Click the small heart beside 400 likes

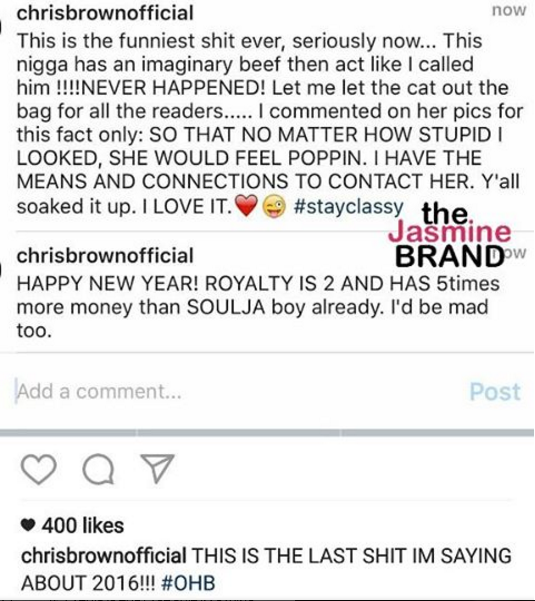pyautogui.click(x=28, y=525)
